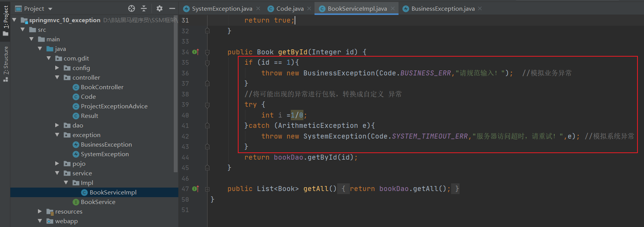Select BookService interface in tree
Image resolution: width=644 pixels, height=227 pixels.
(94, 202)
